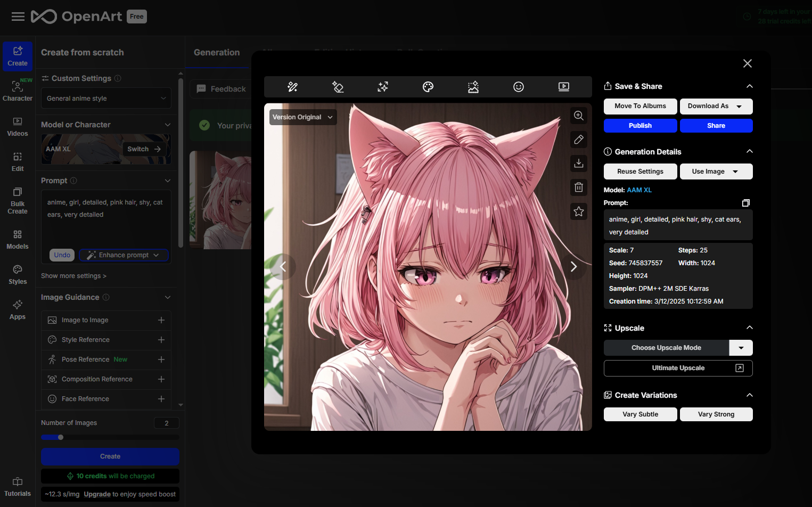Click the Vary Strong button
This screenshot has height=507, width=812.
716,414
